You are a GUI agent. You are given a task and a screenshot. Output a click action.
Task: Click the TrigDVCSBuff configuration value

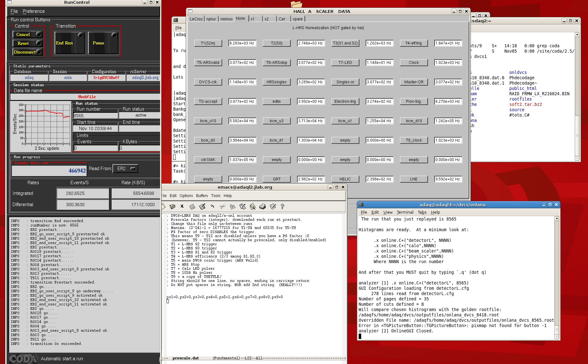[x=106, y=78]
